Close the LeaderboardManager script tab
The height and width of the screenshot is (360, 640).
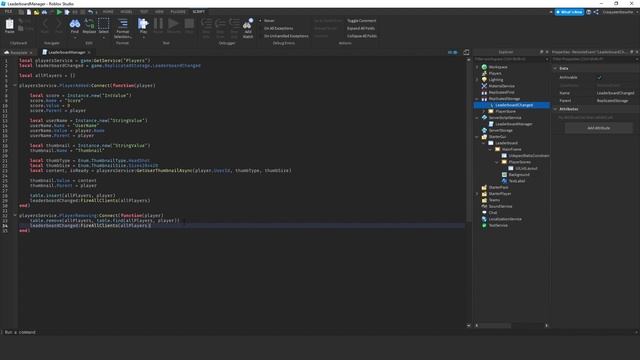[89, 53]
